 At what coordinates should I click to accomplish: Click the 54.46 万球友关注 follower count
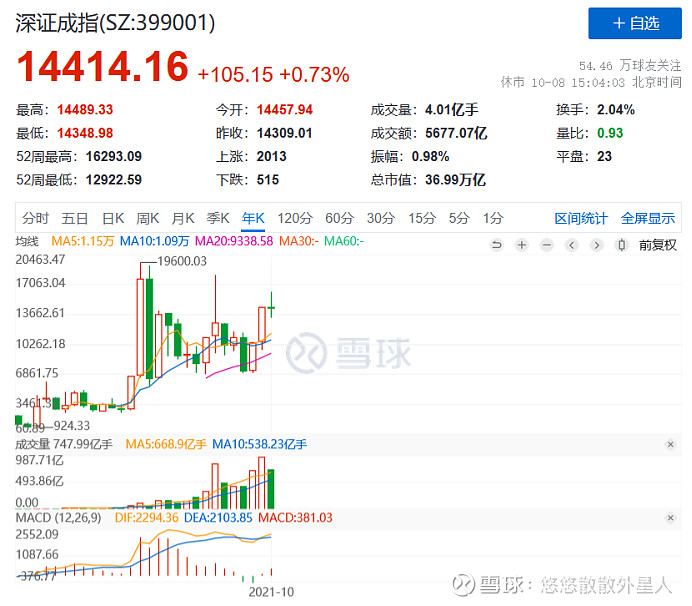tap(630, 66)
